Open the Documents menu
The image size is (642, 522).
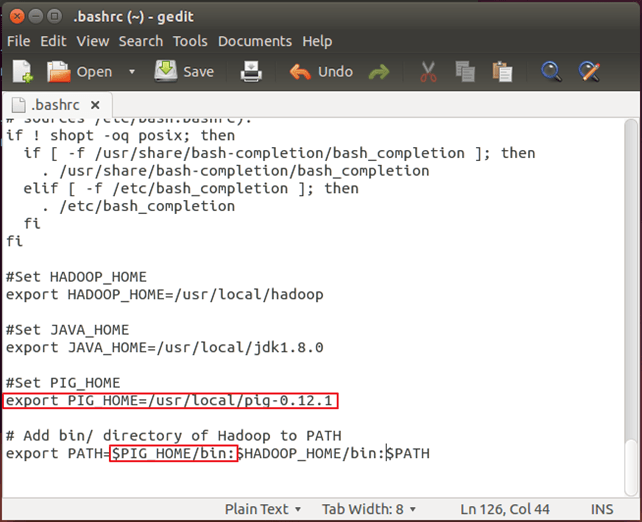pyautogui.click(x=255, y=41)
